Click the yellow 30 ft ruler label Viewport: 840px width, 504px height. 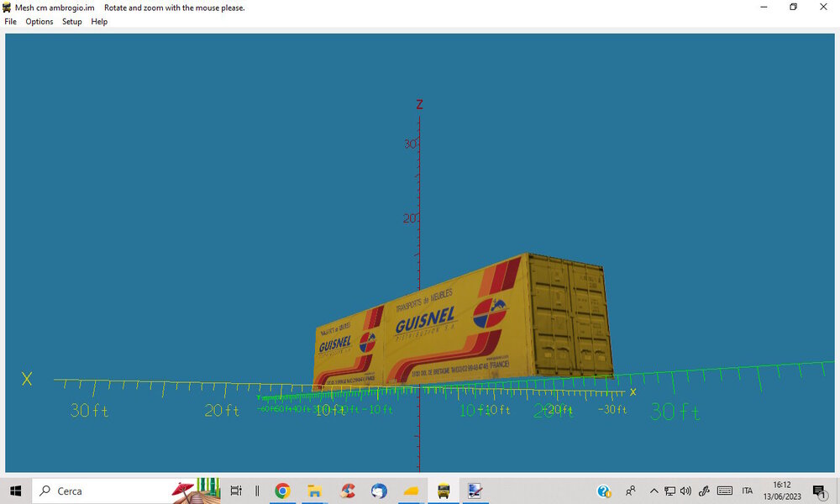coord(90,411)
